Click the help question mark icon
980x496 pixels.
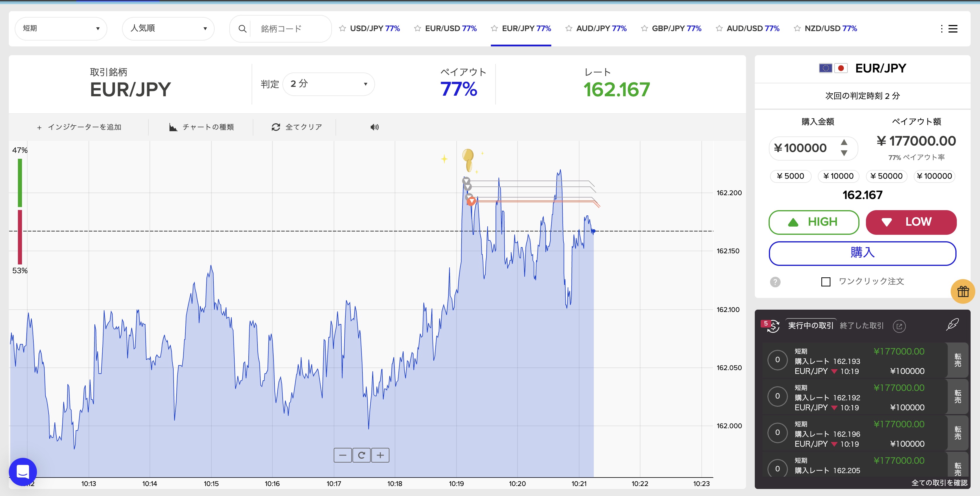pos(775,282)
